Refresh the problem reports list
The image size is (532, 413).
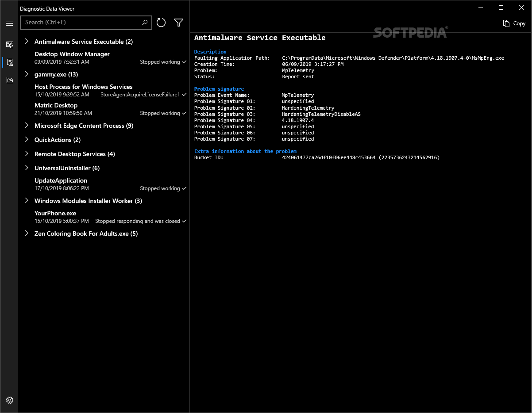pyautogui.click(x=161, y=23)
